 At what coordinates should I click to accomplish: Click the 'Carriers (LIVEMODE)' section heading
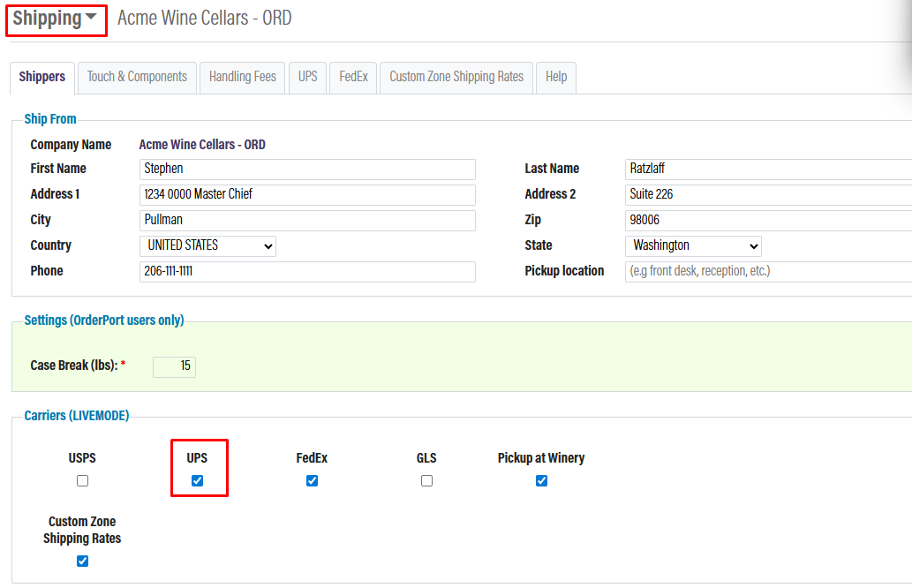(77, 416)
